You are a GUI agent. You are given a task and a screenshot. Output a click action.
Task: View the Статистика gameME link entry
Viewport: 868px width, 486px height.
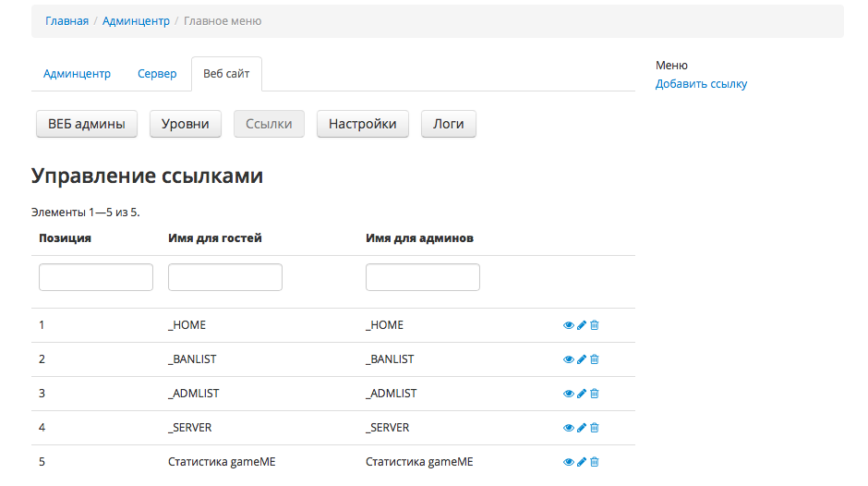click(x=568, y=462)
